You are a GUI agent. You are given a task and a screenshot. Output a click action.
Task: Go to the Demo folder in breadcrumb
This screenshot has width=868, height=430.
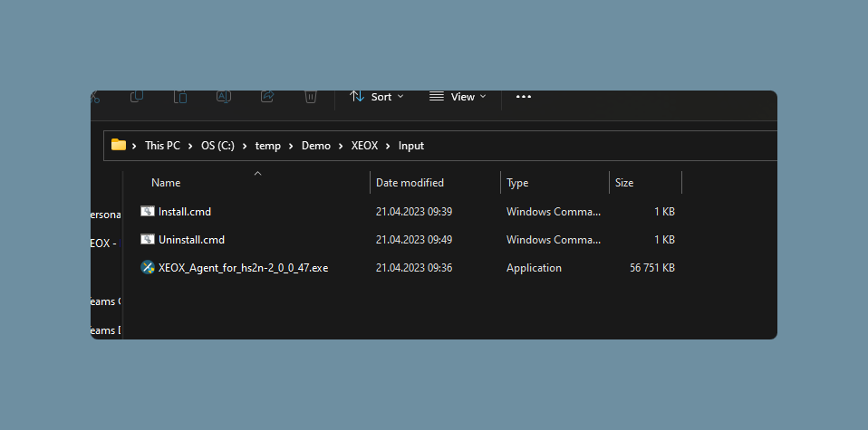pyautogui.click(x=315, y=146)
